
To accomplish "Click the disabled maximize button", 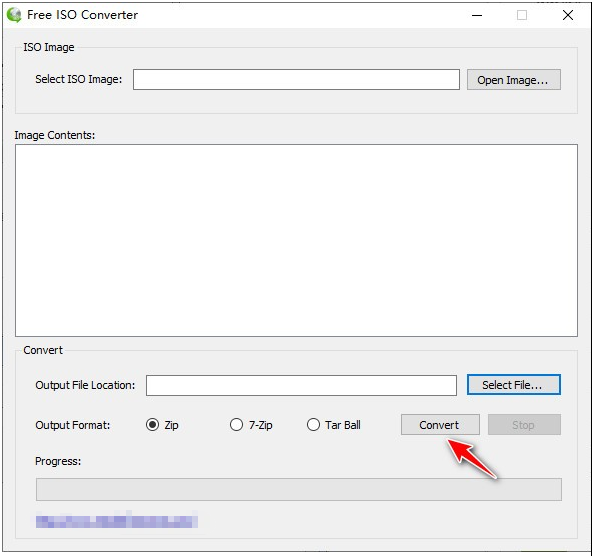I will click(x=522, y=15).
